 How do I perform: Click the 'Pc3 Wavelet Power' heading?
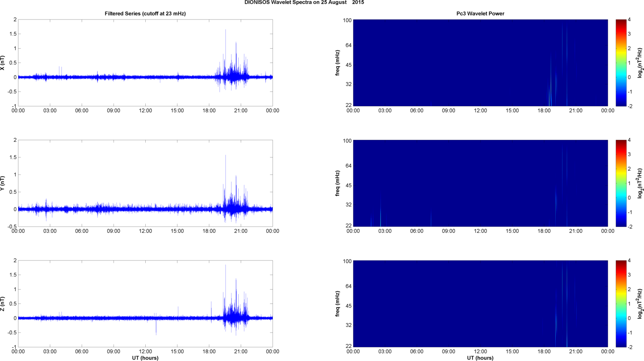480,14
